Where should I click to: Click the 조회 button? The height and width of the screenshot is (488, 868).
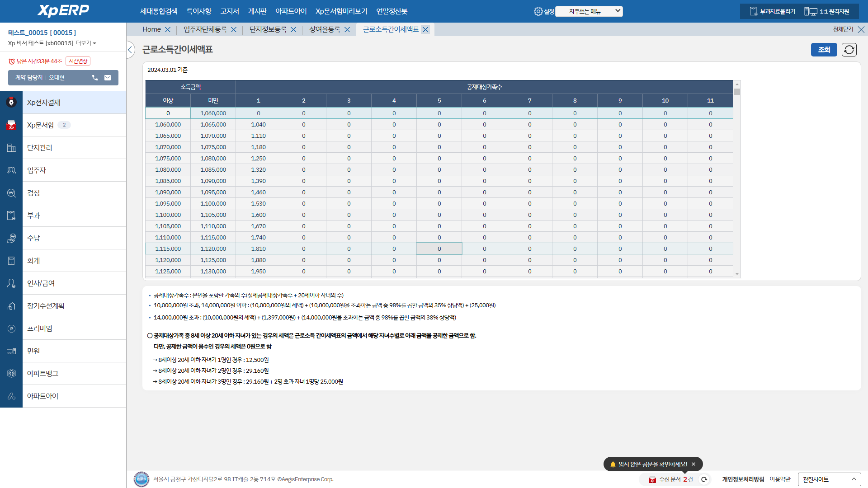click(824, 50)
